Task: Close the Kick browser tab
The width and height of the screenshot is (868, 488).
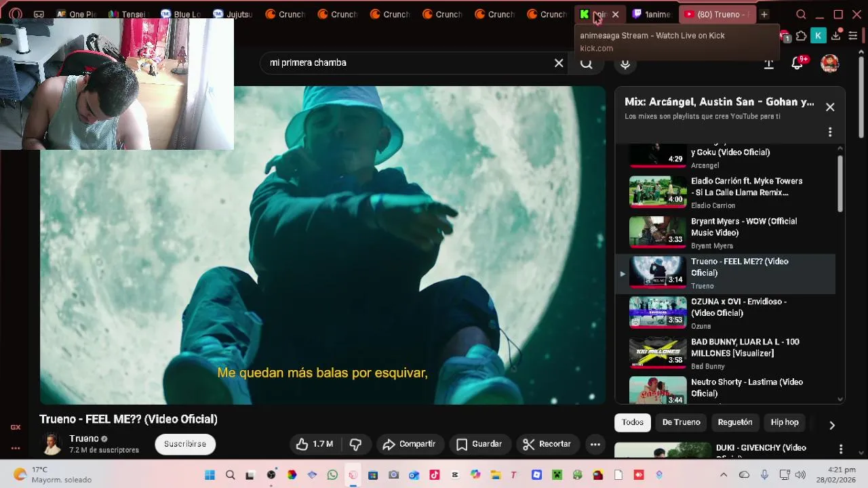Action: click(616, 14)
